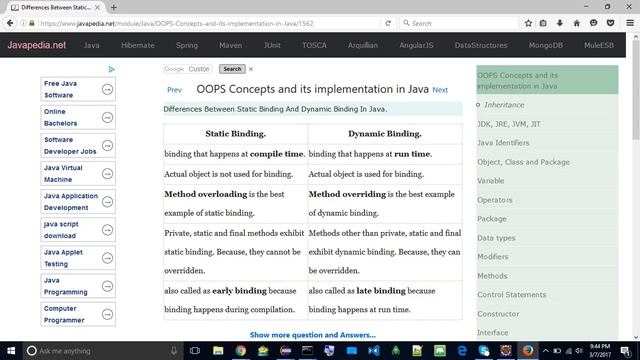Viewport: 640px width, 360px height.
Task: Open MongoDB section in navbar
Action: 546,45
